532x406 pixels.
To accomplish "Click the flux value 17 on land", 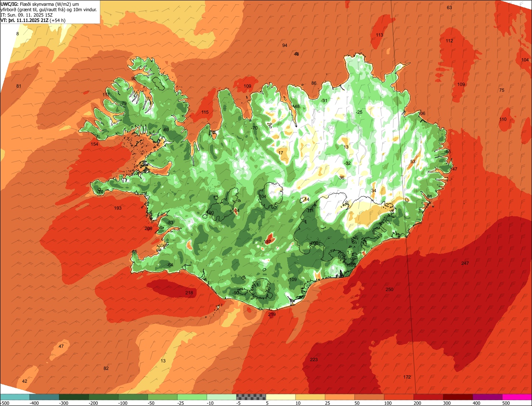I will (281, 153).
